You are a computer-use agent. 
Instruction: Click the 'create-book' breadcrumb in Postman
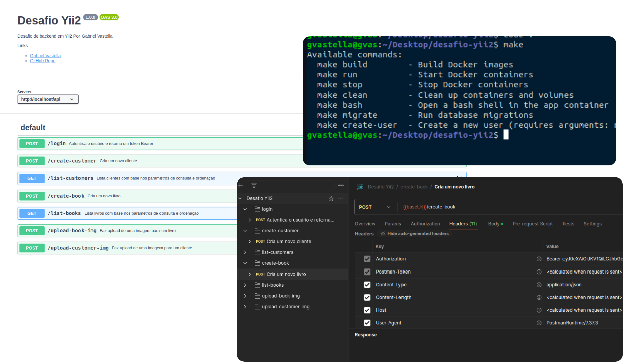click(x=414, y=187)
